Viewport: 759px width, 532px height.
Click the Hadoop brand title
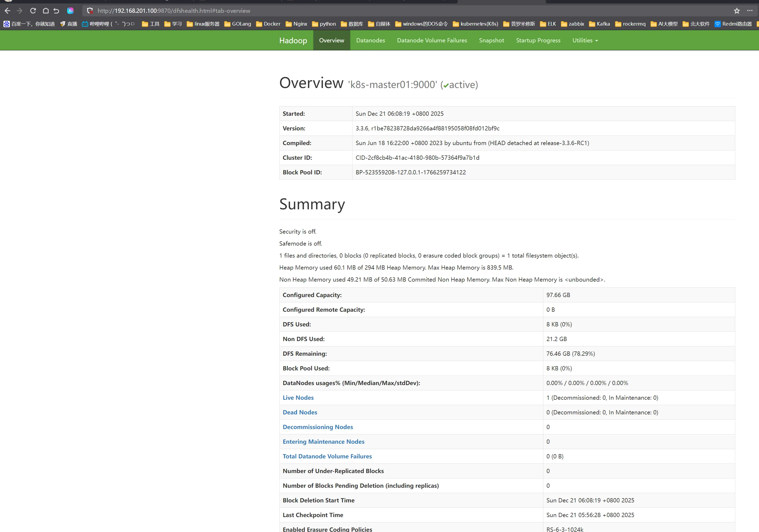[293, 40]
